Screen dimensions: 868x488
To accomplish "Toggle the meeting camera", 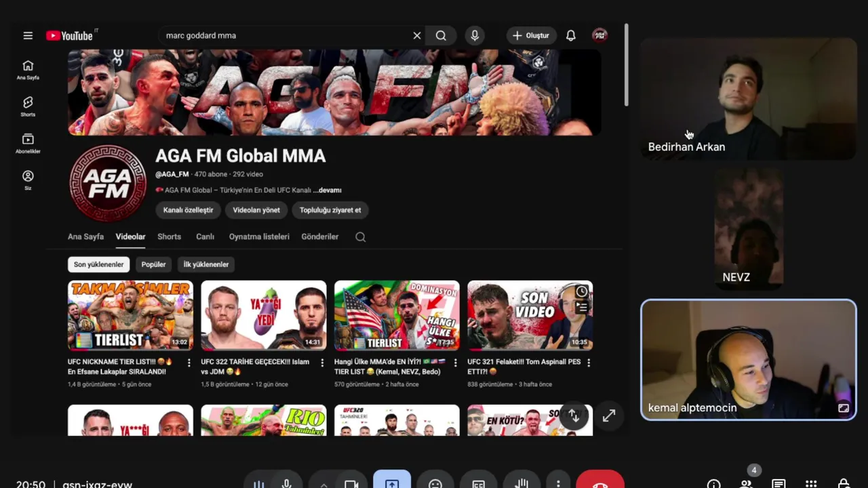I will [x=351, y=484].
